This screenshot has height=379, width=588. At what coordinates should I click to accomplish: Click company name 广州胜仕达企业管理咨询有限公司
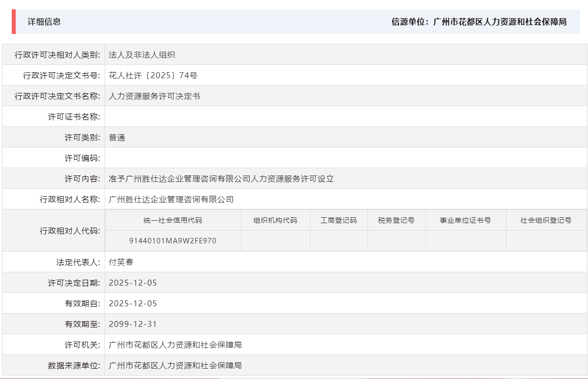[x=170, y=199]
